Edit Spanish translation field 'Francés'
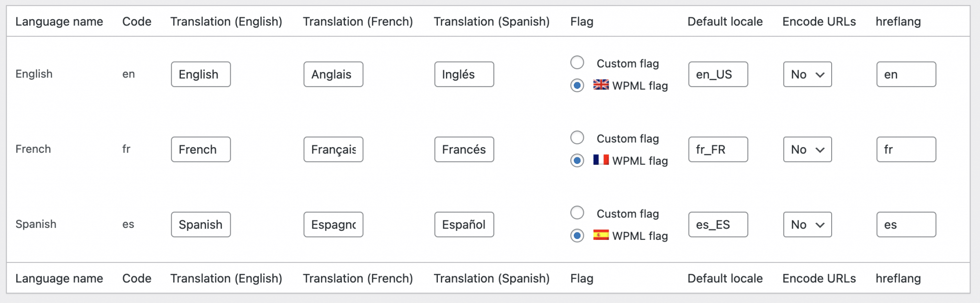 click(464, 149)
